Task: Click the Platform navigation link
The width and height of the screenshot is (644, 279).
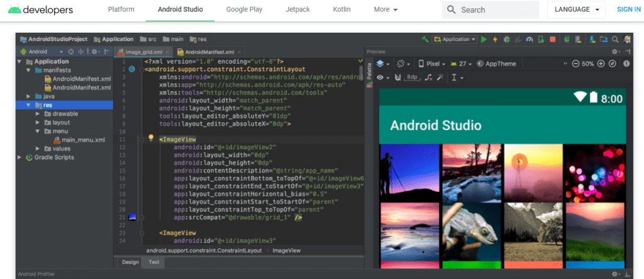Action: point(121,9)
